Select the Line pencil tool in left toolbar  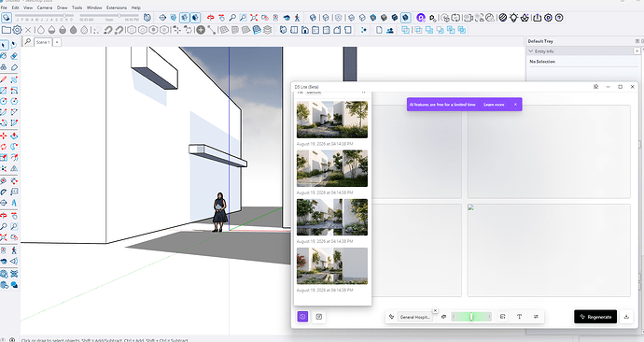[x=4, y=79]
